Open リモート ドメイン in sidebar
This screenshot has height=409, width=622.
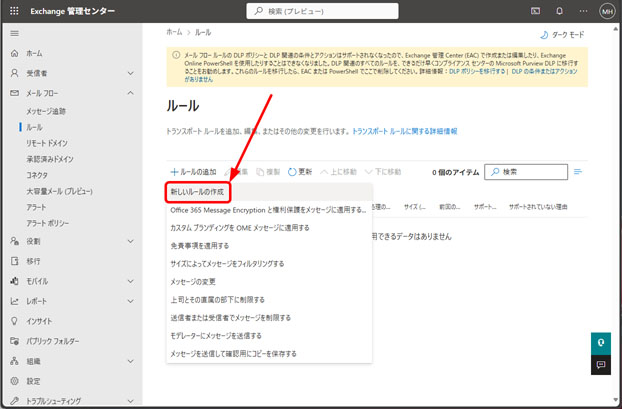click(x=47, y=143)
